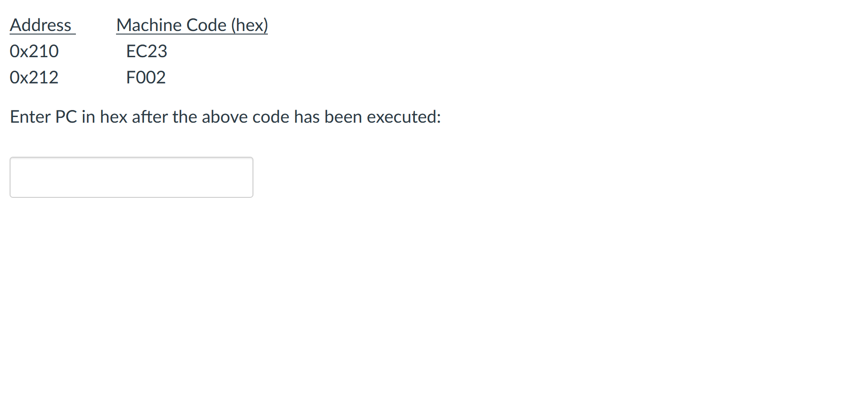Image resolution: width=868 pixels, height=410 pixels.
Task: Click the underlined Machine Code label
Action: click(x=192, y=25)
